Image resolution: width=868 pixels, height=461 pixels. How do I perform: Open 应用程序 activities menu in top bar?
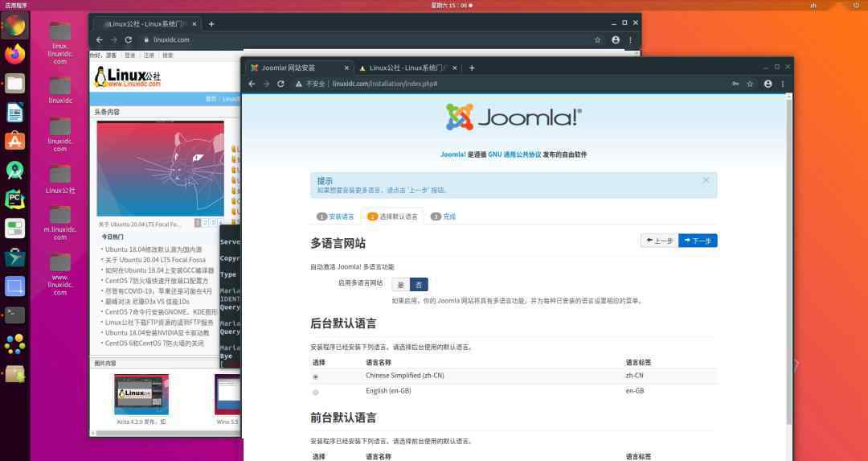15,5
